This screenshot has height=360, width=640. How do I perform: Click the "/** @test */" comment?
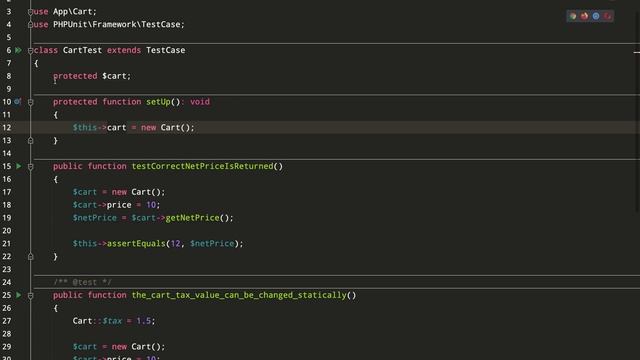click(82, 282)
